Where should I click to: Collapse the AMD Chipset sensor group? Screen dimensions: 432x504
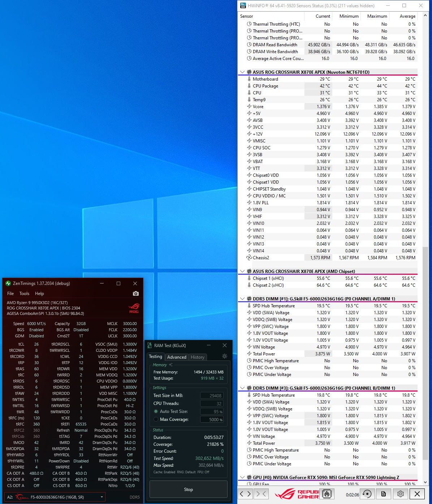point(242,272)
